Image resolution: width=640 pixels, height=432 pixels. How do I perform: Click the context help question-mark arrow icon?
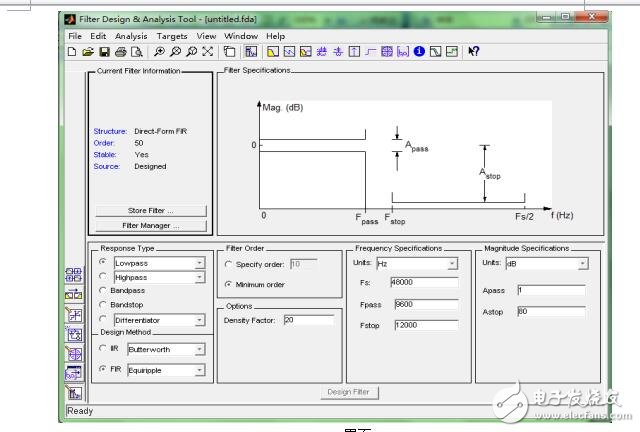pyautogui.click(x=473, y=51)
